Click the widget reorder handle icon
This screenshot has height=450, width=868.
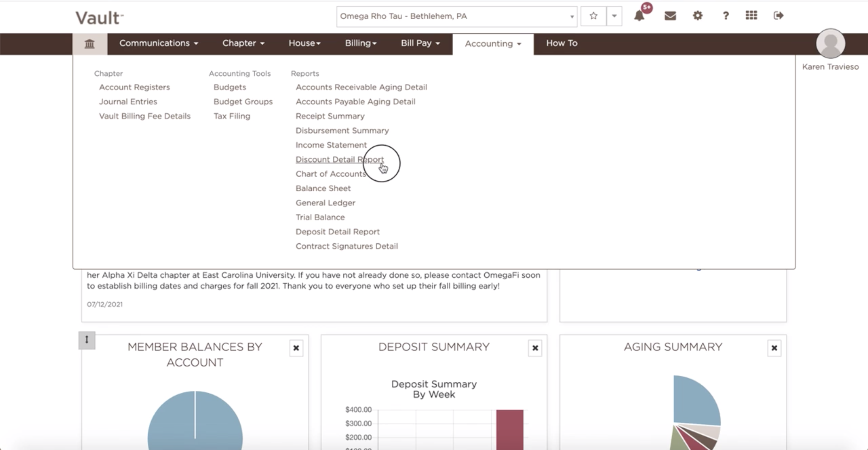point(86,340)
